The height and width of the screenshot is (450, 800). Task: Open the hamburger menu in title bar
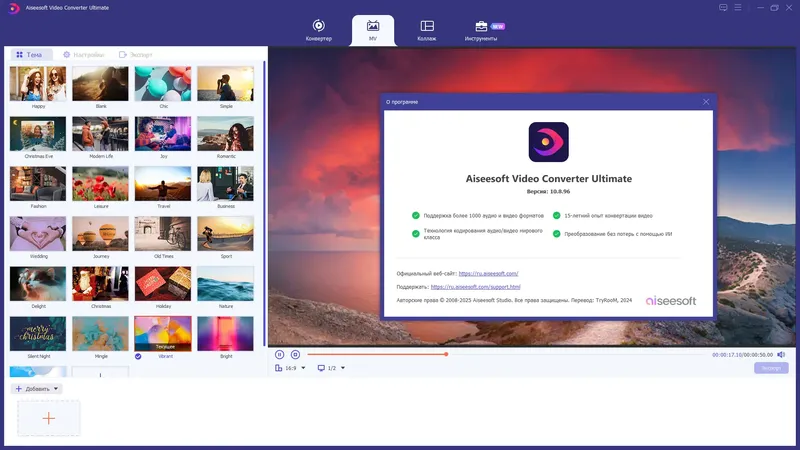738,8
